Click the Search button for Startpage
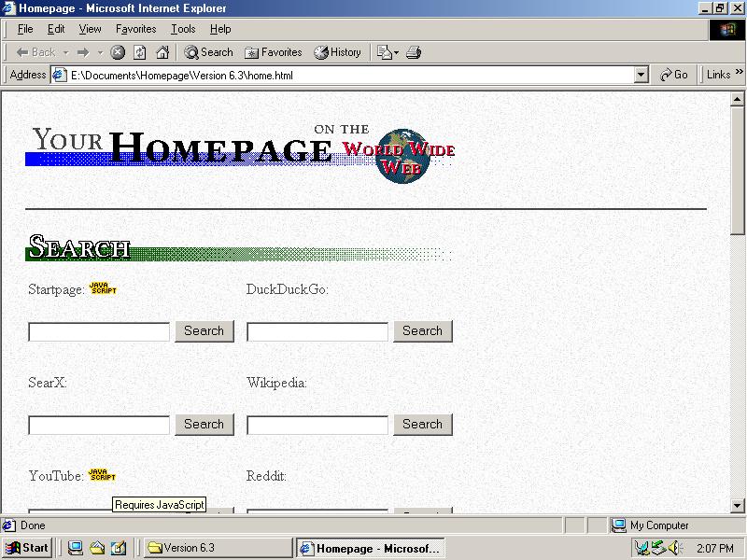Image resolution: width=747 pixels, height=560 pixels. pos(204,331)
